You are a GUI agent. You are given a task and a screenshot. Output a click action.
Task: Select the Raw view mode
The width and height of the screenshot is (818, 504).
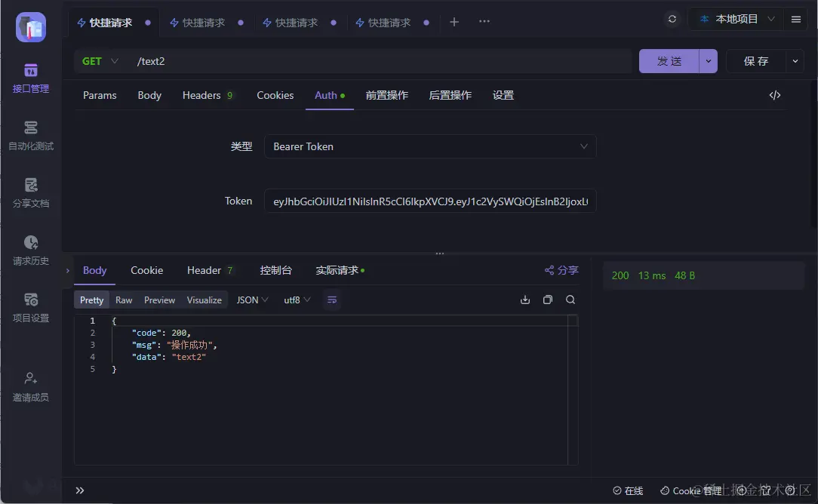coord(124,300)
